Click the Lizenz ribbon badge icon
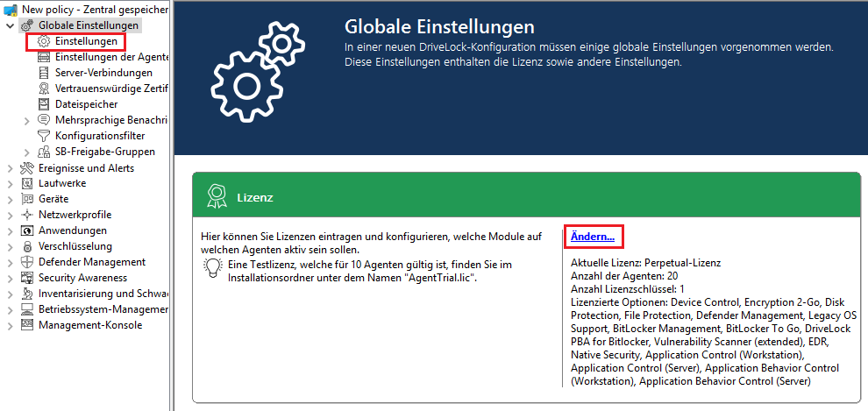 coord(216,197)
